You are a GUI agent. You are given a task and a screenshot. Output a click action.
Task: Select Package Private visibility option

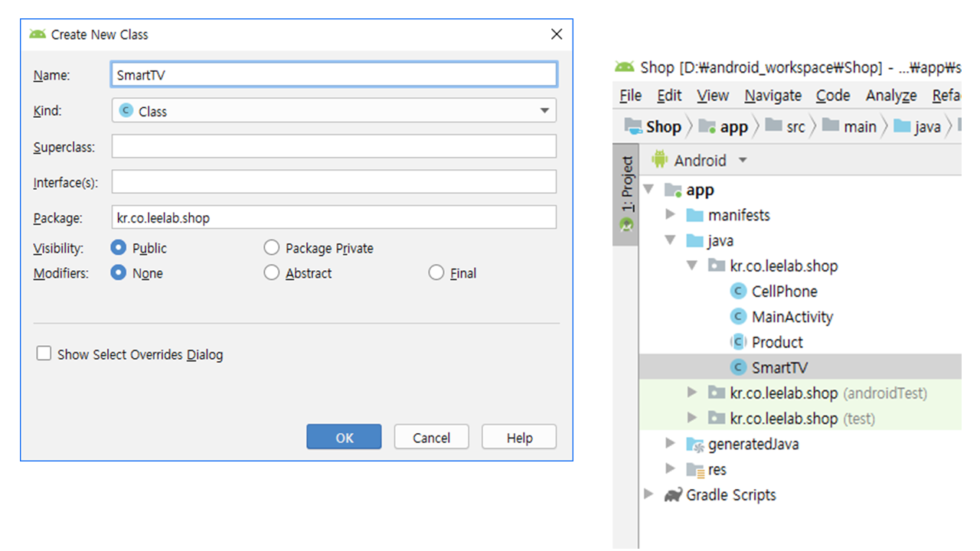272,248
